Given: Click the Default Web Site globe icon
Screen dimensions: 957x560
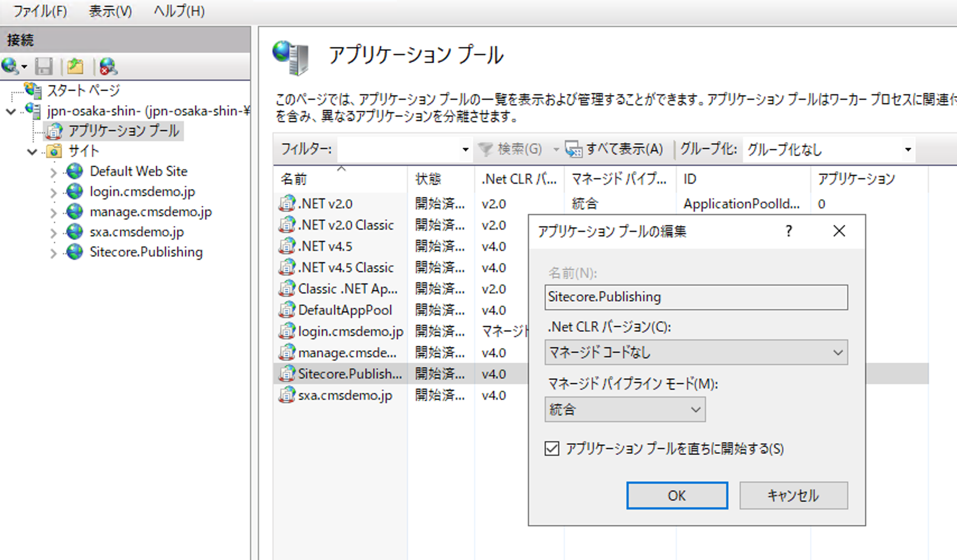Looking at the screenshot, I should tap(75, 171).
